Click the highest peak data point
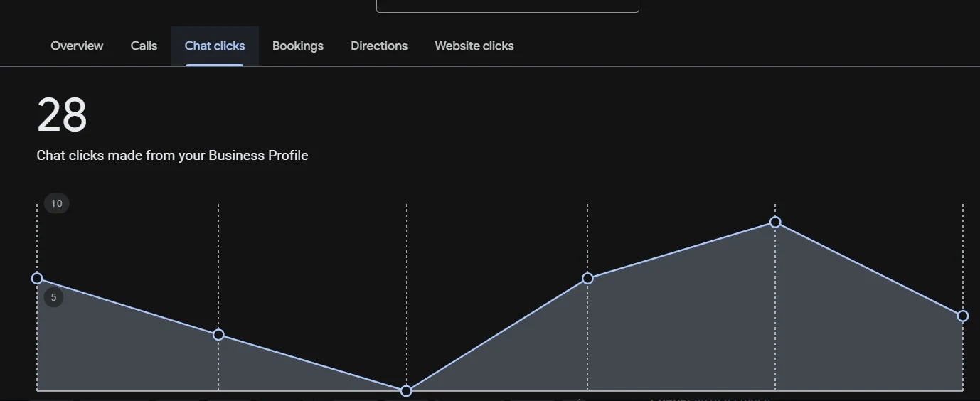 (775, 222)
